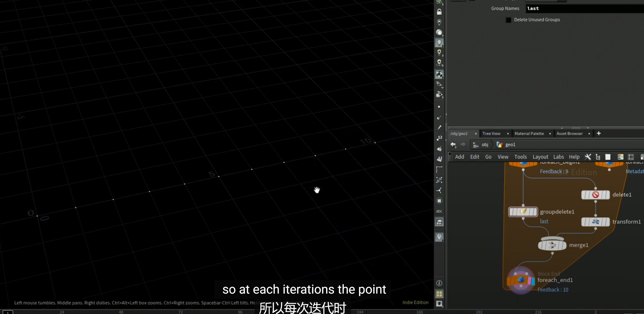The width and height of the screenshot is (644, 314).
Task: Toggle display particle origins axis icon
Action: point(439,190)
